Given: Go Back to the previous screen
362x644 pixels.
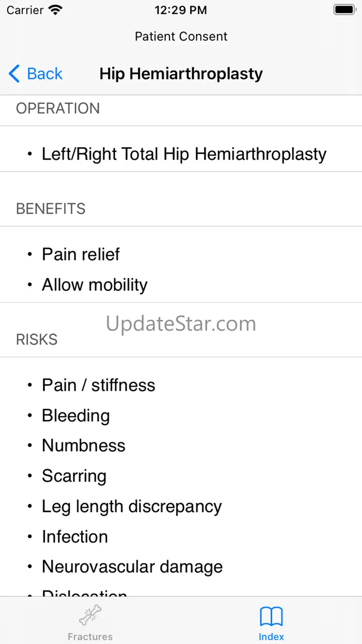Looking at the screenshot, I should pyautogui.click(x=36, y=74).
